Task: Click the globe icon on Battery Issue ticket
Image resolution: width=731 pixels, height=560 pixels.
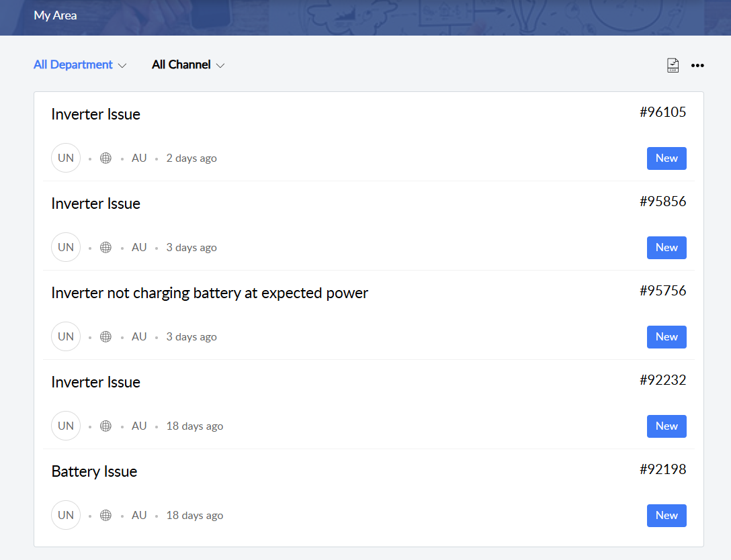Action: (105, 516)
